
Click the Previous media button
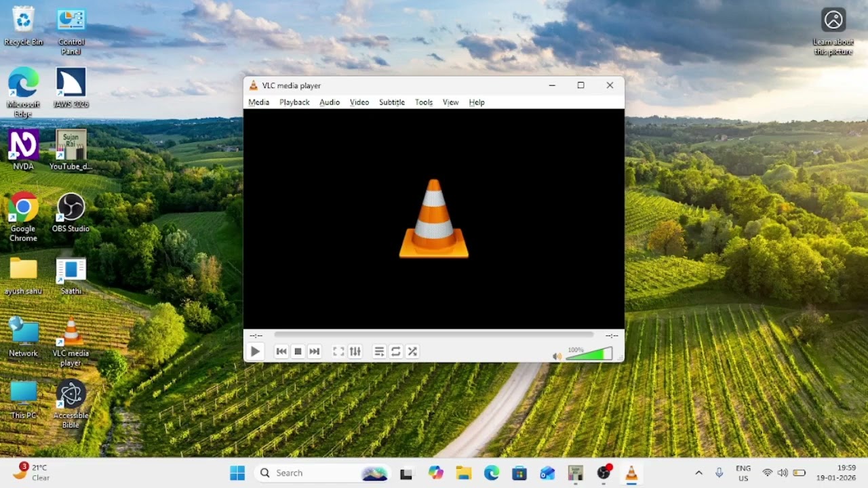(281, 351)
